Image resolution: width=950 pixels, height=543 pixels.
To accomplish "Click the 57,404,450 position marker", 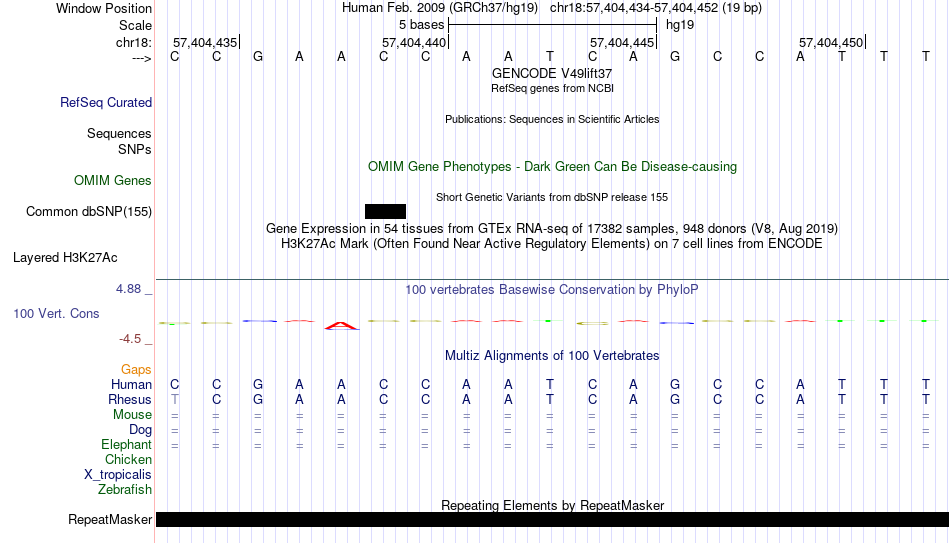I will (831, 42).
